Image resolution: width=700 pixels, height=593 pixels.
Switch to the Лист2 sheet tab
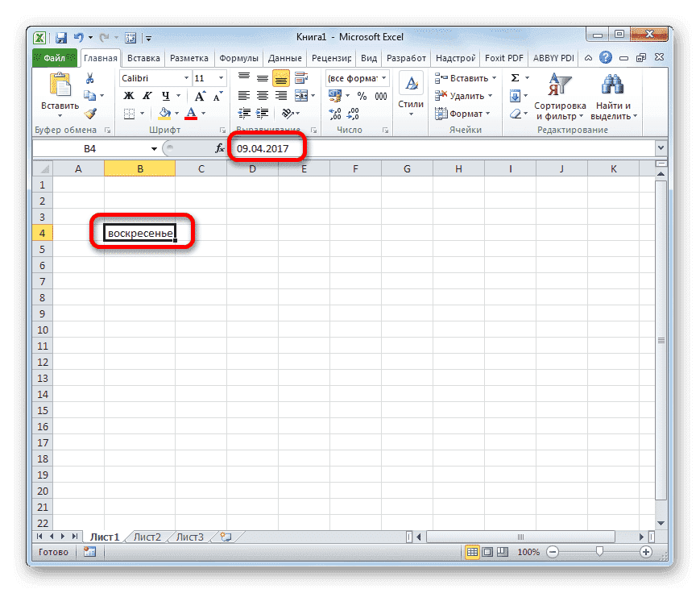[147, 536]
